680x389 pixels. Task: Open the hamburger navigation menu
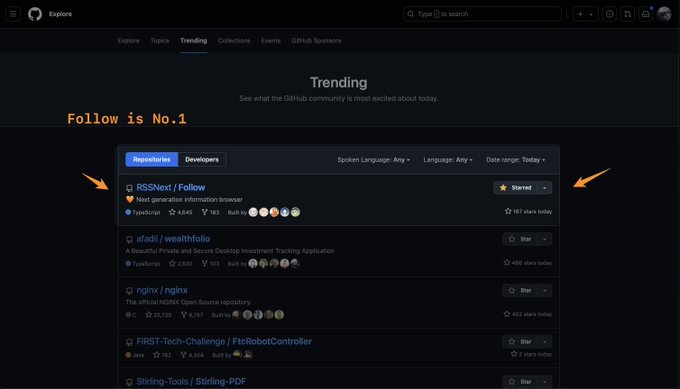click(13, 14)
